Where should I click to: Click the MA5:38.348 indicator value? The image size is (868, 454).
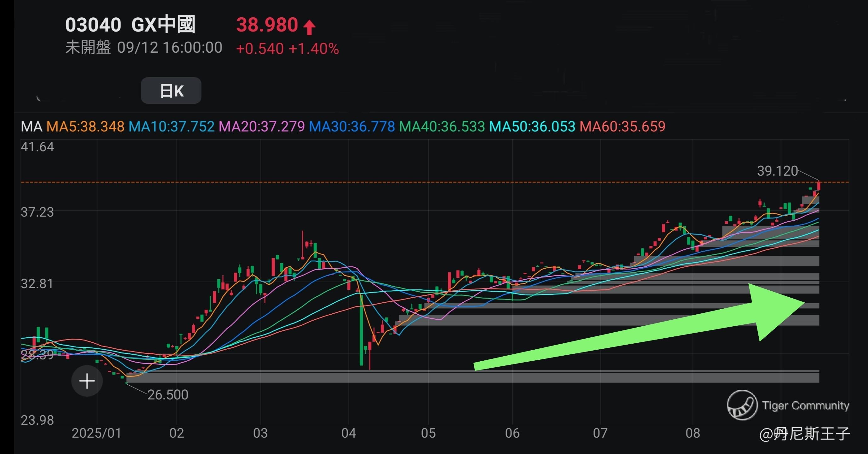(x=85, y=127)
